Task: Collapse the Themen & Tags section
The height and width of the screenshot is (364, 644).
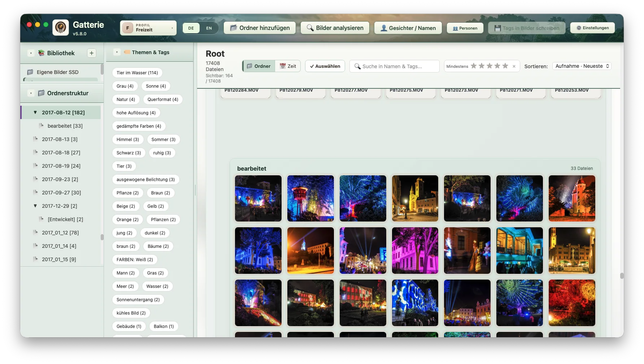Action: (117, 52)
